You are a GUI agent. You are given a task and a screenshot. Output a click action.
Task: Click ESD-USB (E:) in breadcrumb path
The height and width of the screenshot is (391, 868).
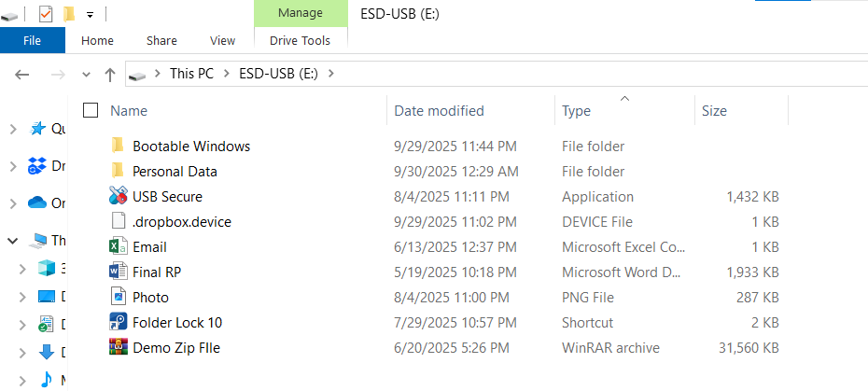278,74
